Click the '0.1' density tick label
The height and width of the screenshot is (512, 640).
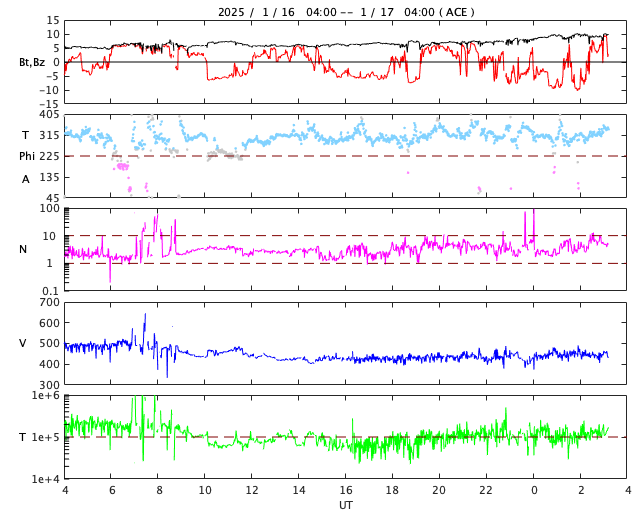tap(51, 291)
